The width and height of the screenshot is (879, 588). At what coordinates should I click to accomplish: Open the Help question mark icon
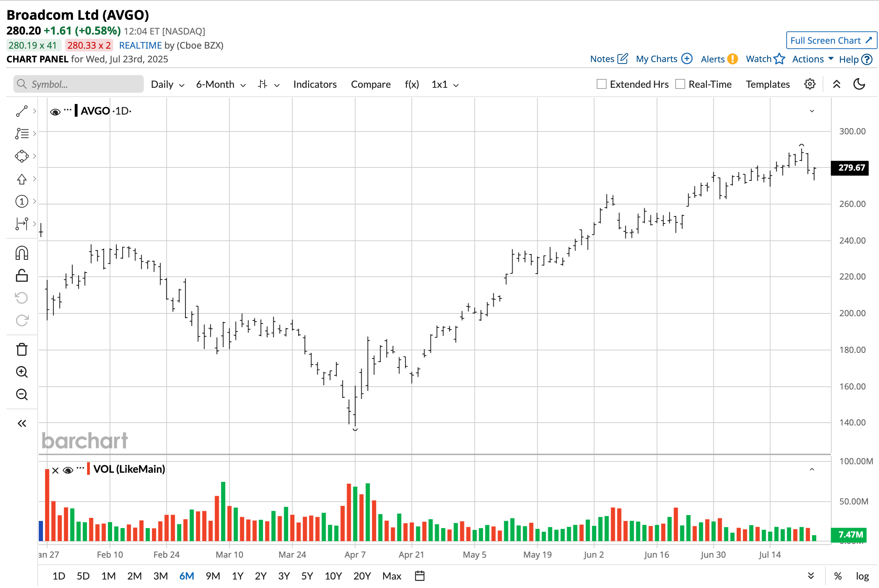pos(867,59)
